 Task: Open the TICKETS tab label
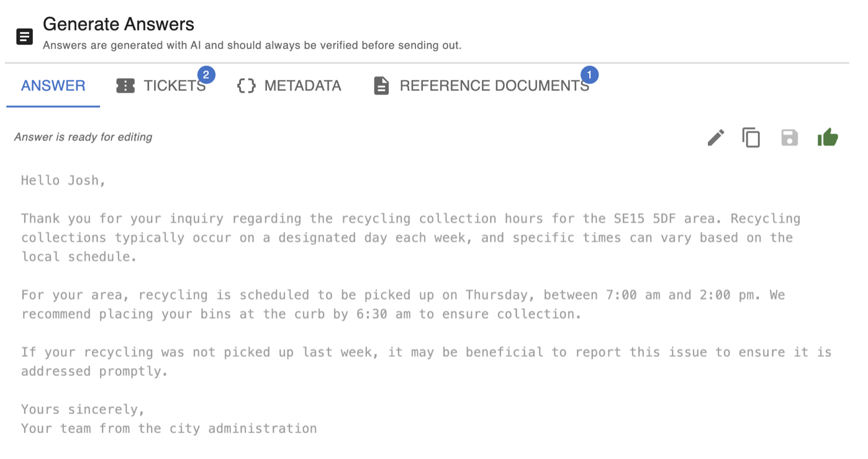click(174, 86)
